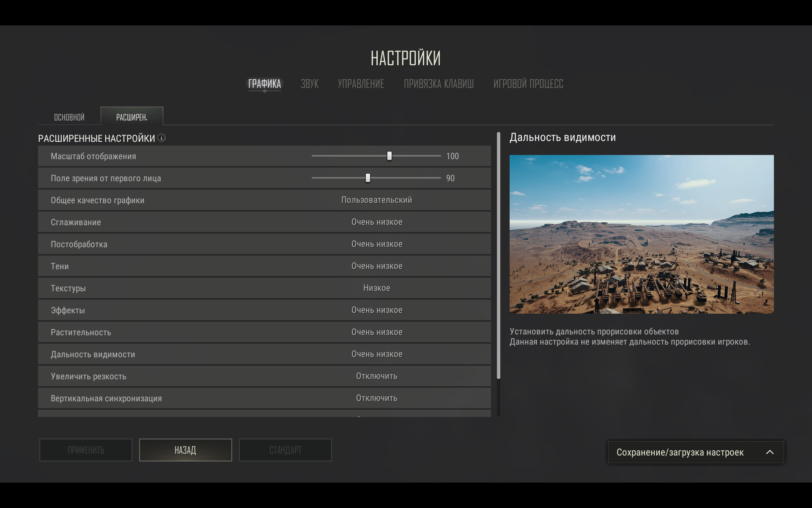Click the Масштаб отображения value 100
Screen dimensions: 812x508
pyautogui.click(x=452, y=156)
